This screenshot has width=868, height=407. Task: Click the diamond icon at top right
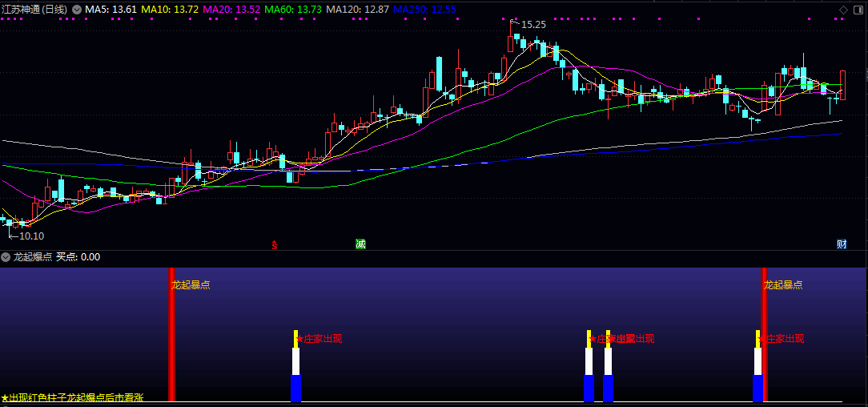click(x=844, y=10)
